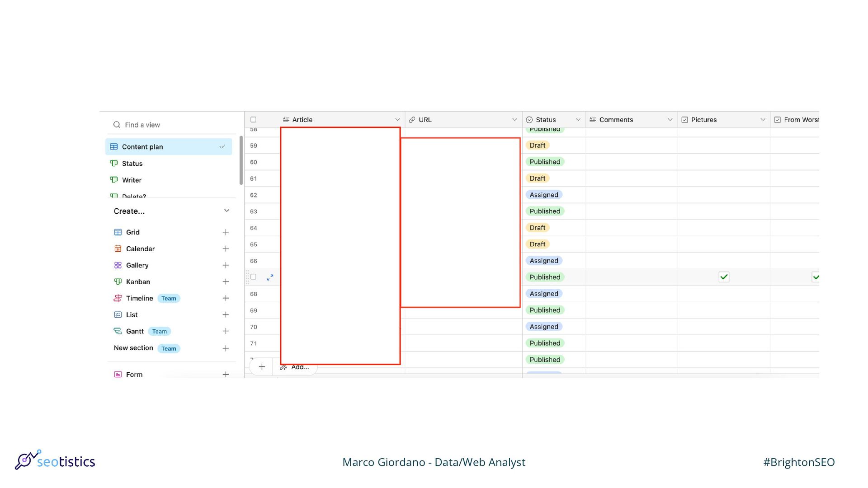The image size is (868, 488).
Task: Click the plus icon next to Grid
Action: 226,232
